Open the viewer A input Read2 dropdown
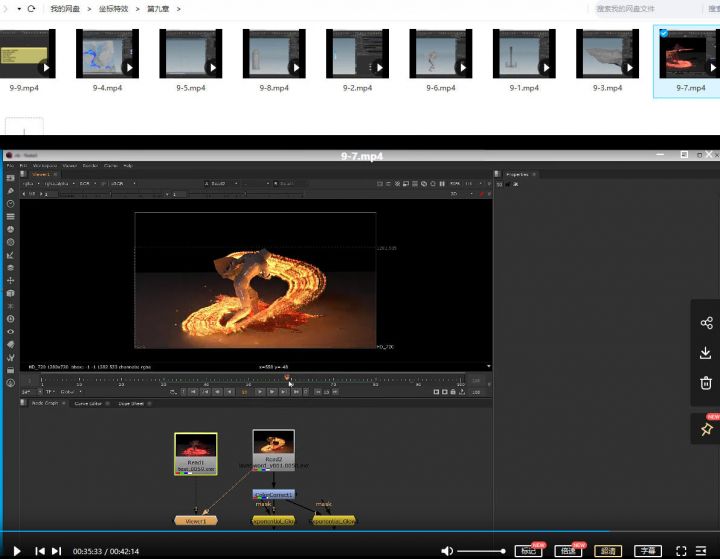 (x=220, y=184)
